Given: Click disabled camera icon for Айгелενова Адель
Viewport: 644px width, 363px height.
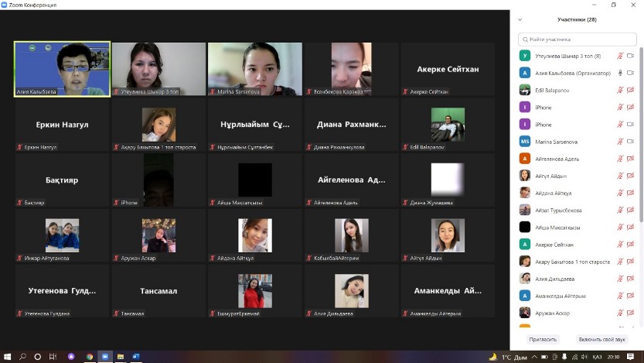Looking at the screenshot, I should click(x=629, y=159).
